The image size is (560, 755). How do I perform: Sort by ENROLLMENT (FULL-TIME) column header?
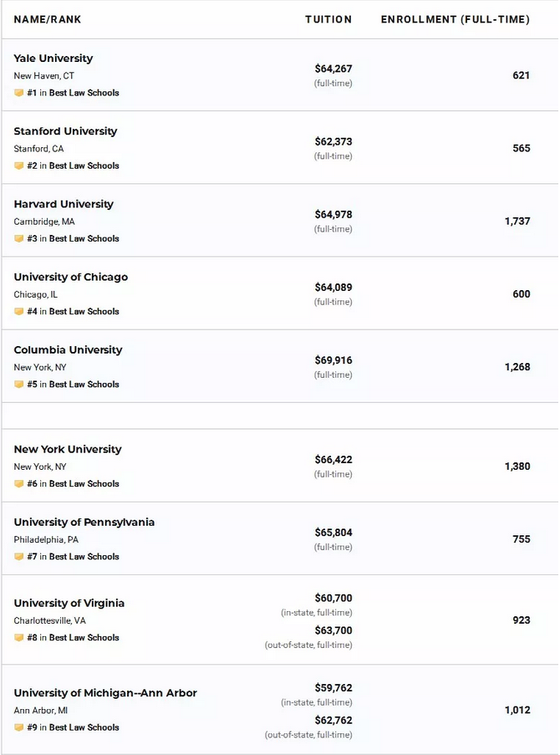[456, 19]
